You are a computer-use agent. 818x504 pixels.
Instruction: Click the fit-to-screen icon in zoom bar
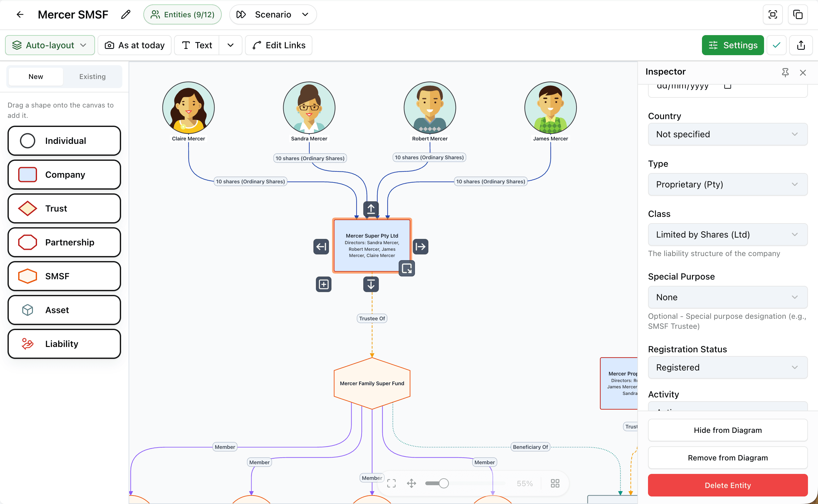391,483
